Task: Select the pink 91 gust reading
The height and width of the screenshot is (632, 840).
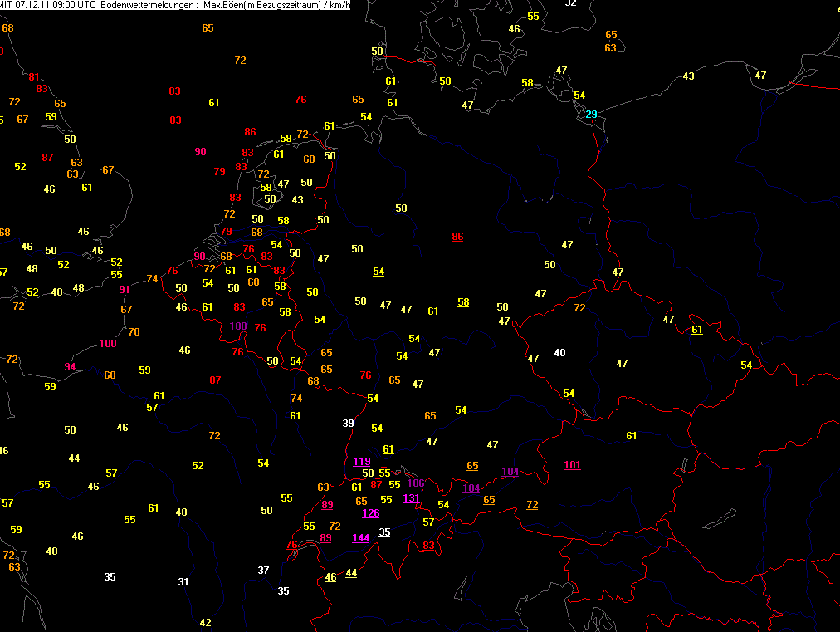Action: point(125,289)
